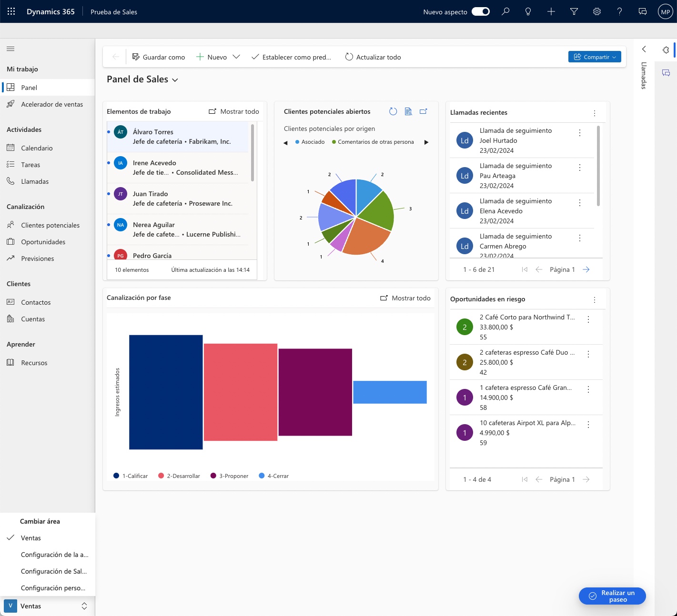
Task: Refresh the Clientes potenciales abiertos chart
Action: pyautogui.click(x=393, y=111)
